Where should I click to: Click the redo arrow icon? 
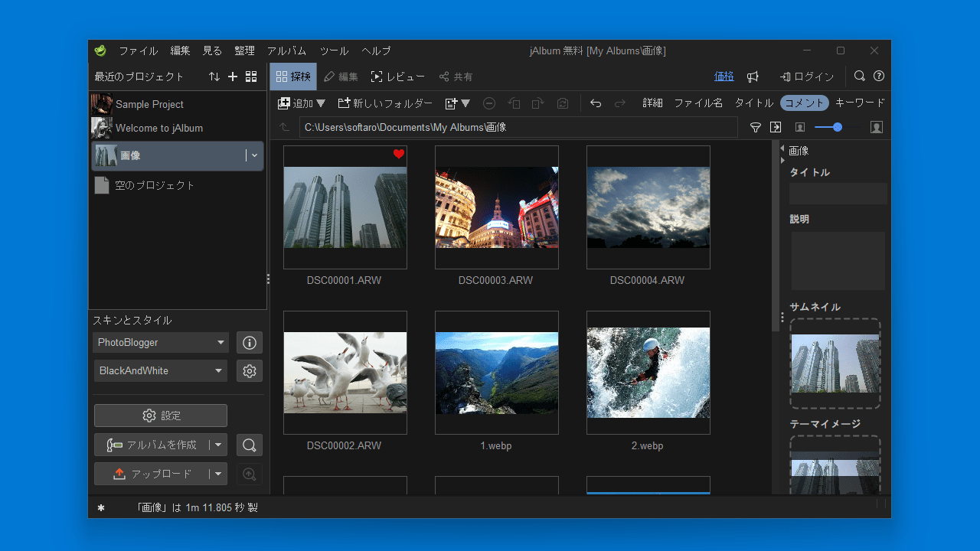coord(620,103)
